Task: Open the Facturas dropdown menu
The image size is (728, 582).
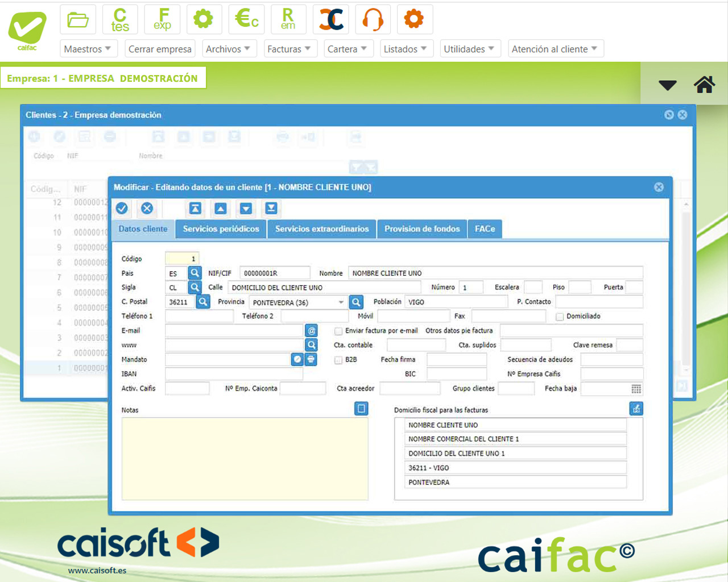Action: point(289,49)
